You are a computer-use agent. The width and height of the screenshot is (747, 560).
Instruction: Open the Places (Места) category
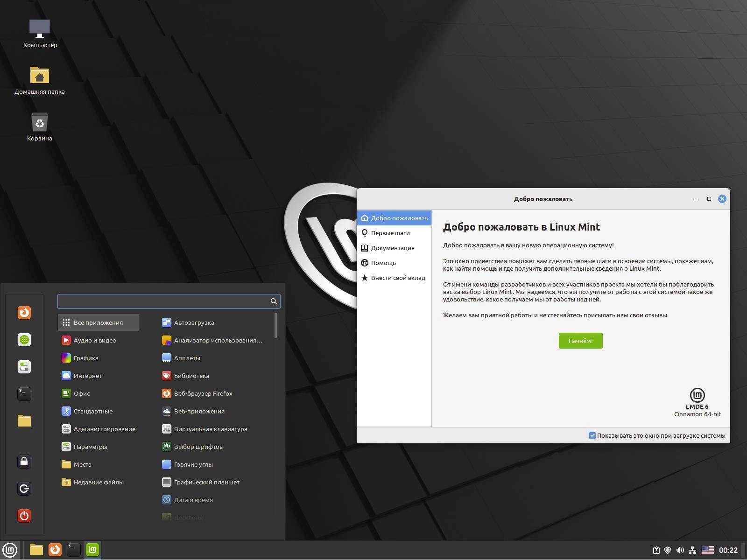click(x=98, y=464)
